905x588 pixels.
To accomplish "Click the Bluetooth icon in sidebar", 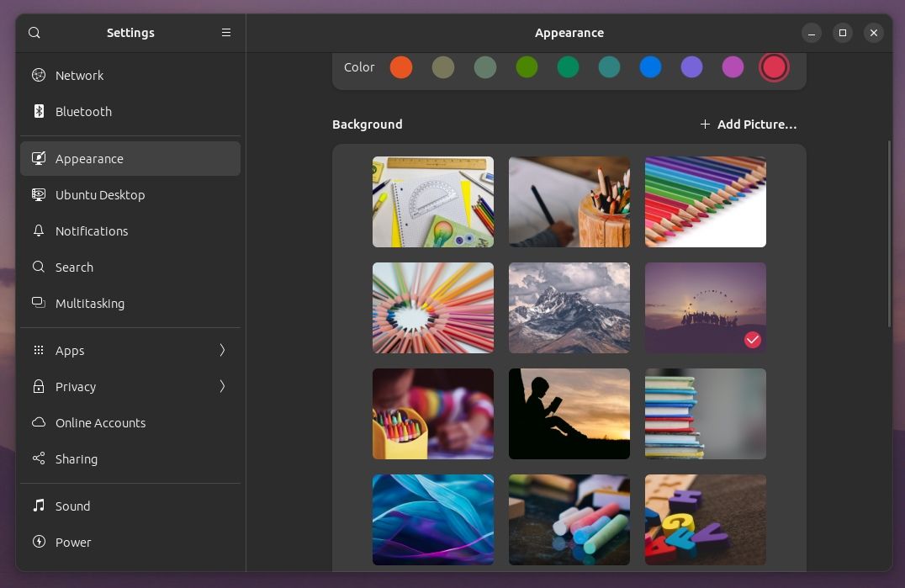I will [39, 112].
